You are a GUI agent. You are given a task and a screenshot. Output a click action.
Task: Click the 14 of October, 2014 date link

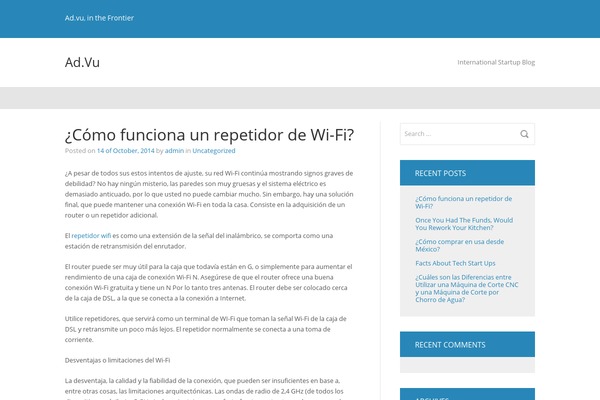126,151
